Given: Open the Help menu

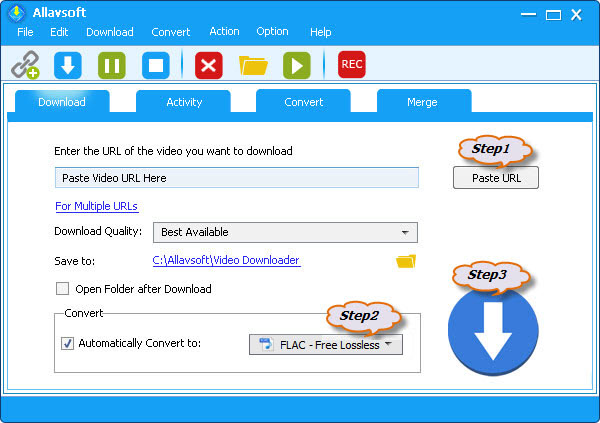Looking at the screenshot, I should click(321, 32).
